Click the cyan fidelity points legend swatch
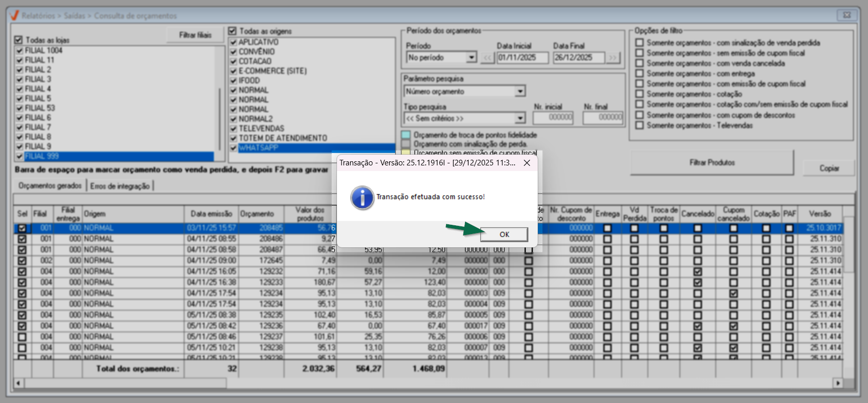This screenshot has width=868, height=403. coord(406,135)
